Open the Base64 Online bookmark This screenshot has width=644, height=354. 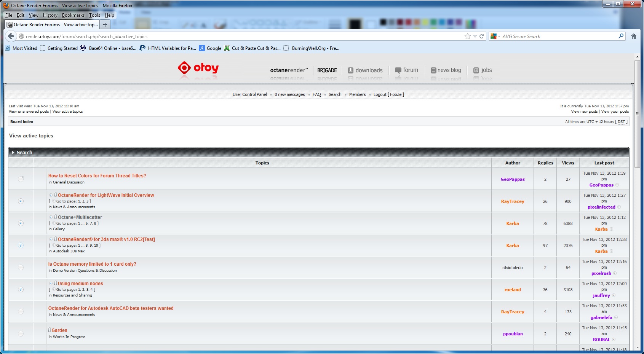point(108,48)
